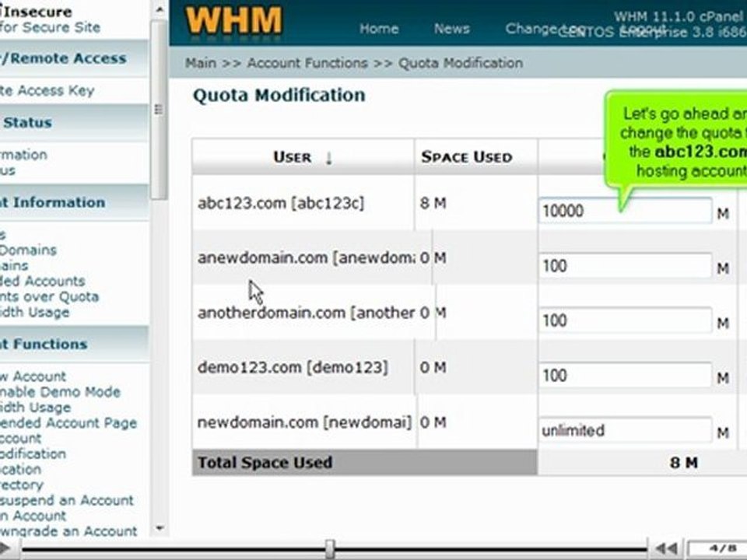Edit the abc123.com quota field

[x=625, y=211]
